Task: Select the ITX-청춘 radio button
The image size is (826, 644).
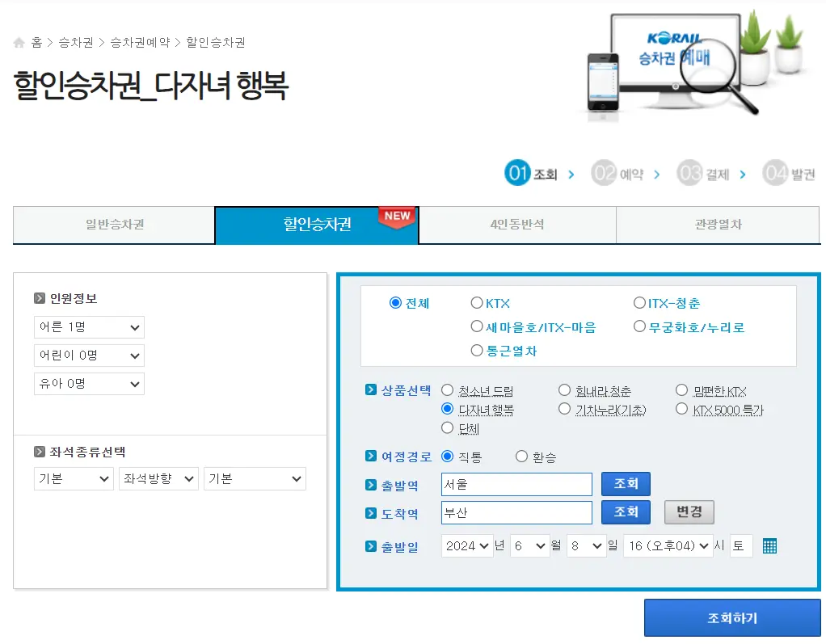Action: click(639, 303)
